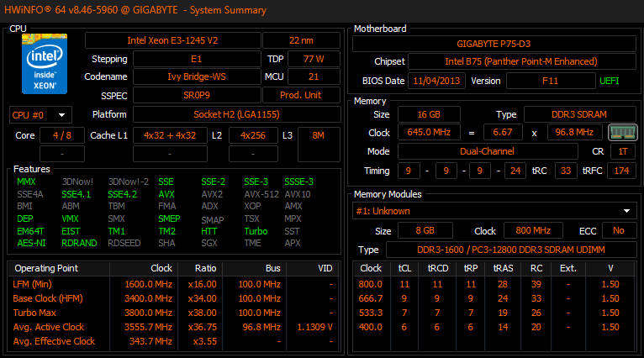This screenshot has width=644, height=358.
Task: Click the AVX-512 feature label
Action: pos(261,194)
